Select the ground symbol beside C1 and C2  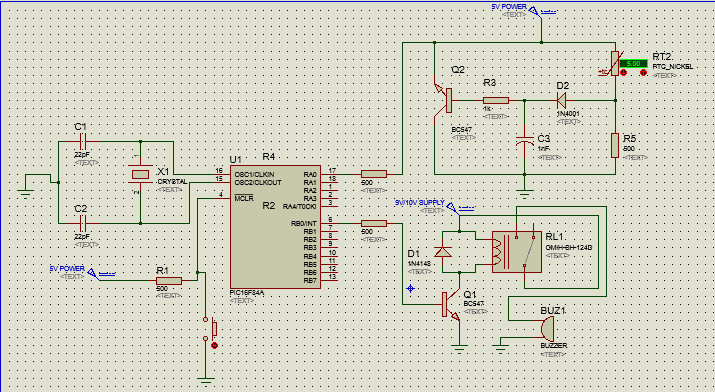click(x=26, y=194)
